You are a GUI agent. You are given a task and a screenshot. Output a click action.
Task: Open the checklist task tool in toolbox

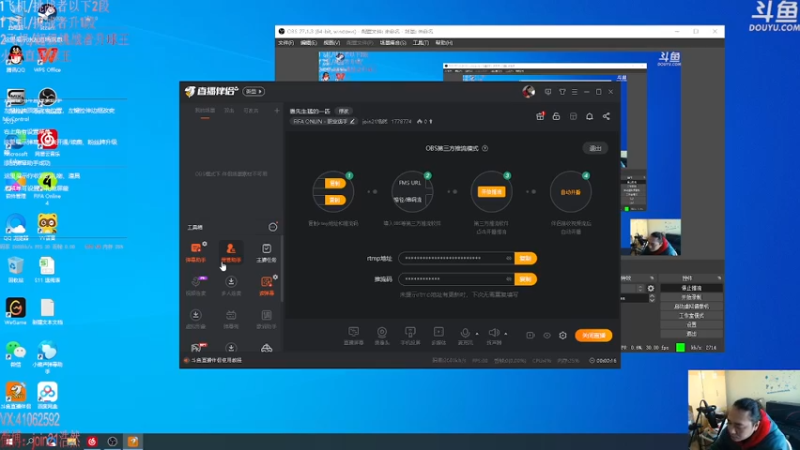266,252
